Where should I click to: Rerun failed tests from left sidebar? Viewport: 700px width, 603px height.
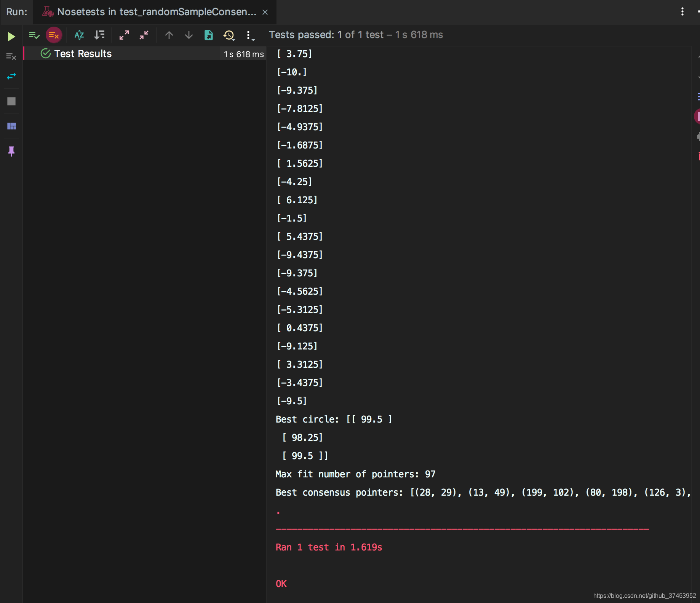pyautogui.click(x=11, y=57)
